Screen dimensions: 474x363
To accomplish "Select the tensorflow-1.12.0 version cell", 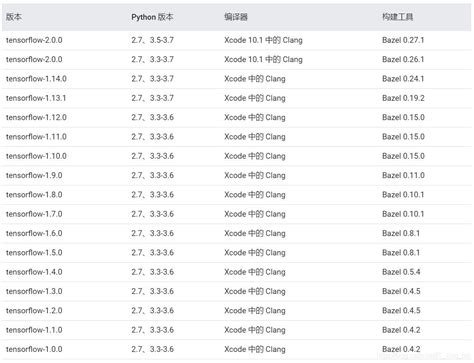I will tap(36, 117).
